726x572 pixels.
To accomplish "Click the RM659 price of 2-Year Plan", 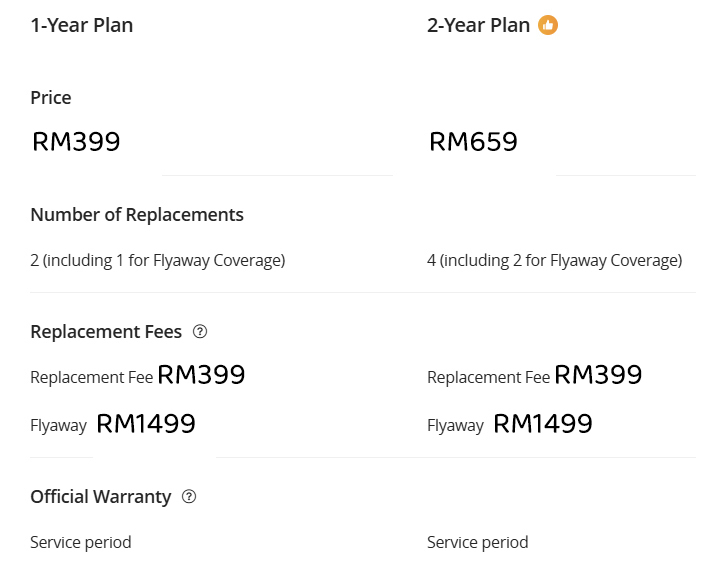I will (x=473, y=141).
